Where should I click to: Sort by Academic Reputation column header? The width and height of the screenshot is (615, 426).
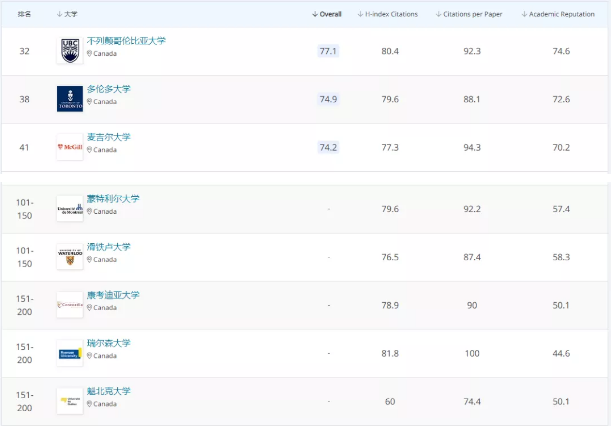point(558,14)
